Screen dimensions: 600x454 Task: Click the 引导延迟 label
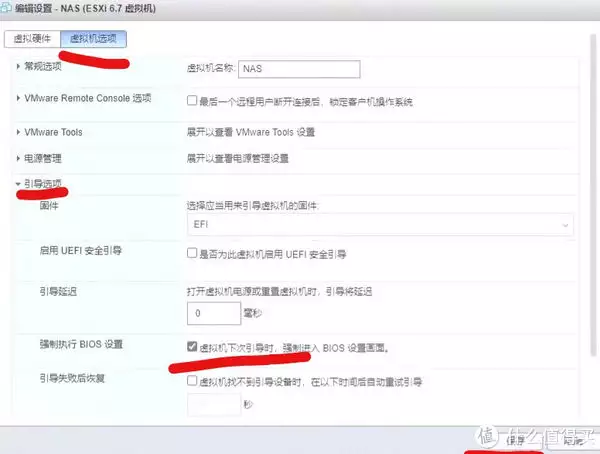pos(58,292)
